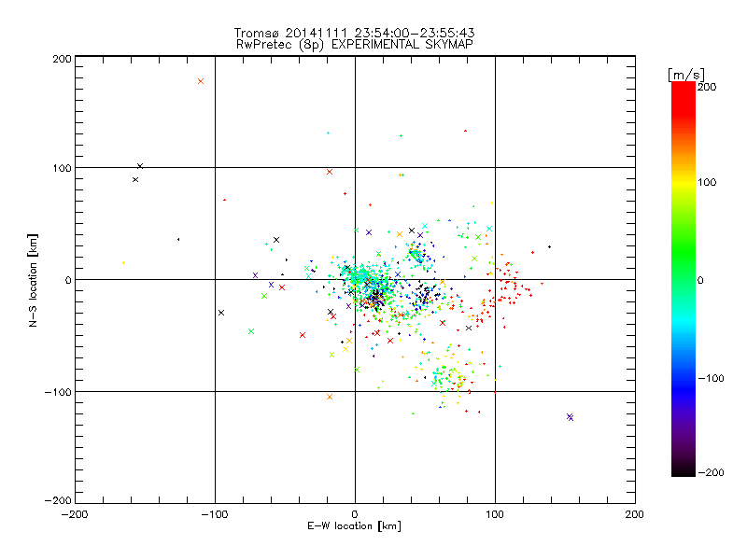Image resolution: width=747 pixels, height=560 pixels.
Task: Click the orange X marker below -100 N-S line
Action: tap(330, 397)
